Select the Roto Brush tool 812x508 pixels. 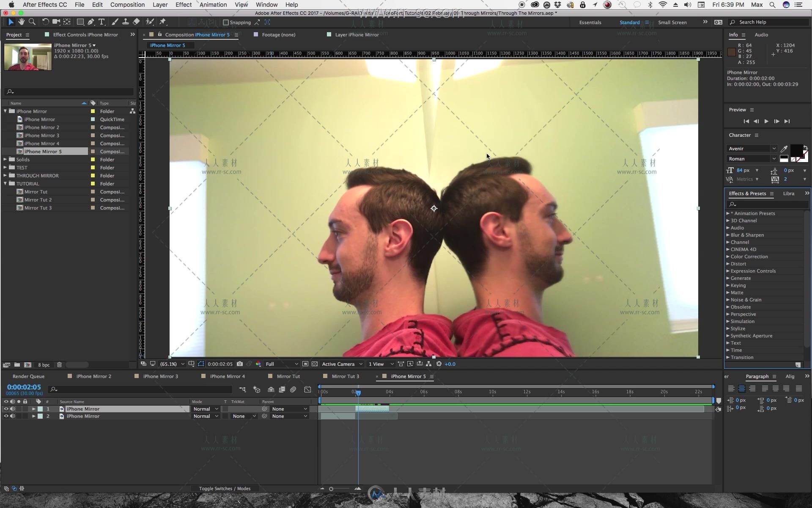pos(149,22)
